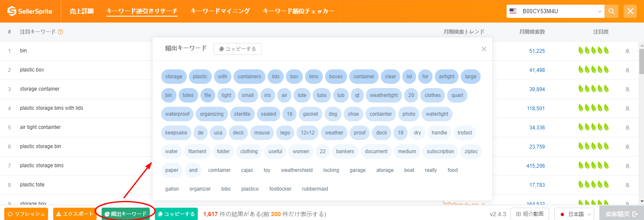Open Amazon icon for plastic storage bins with lids

[x=627, y=108]
